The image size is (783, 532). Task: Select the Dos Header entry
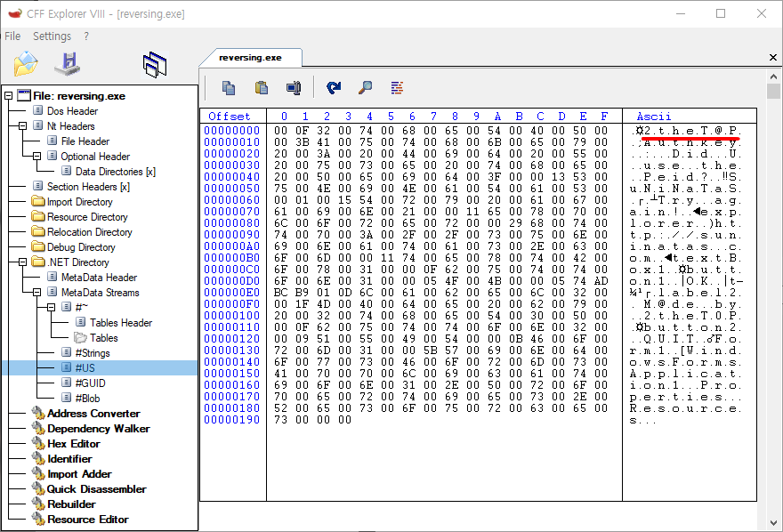click(x=72, y=111)
